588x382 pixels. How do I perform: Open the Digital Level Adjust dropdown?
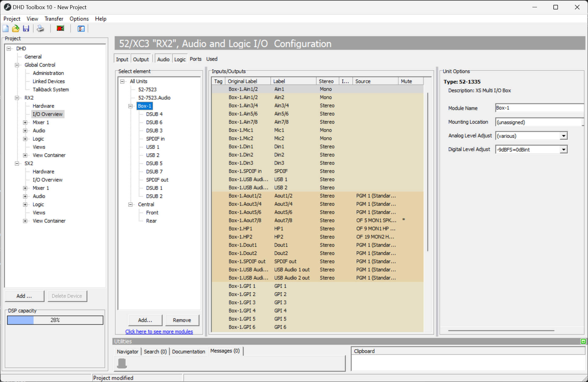click(564, 149)
